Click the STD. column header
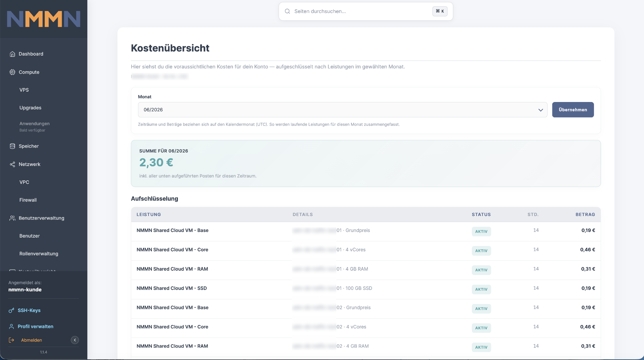This screenshot has width=644, height=360. [533, 214]
